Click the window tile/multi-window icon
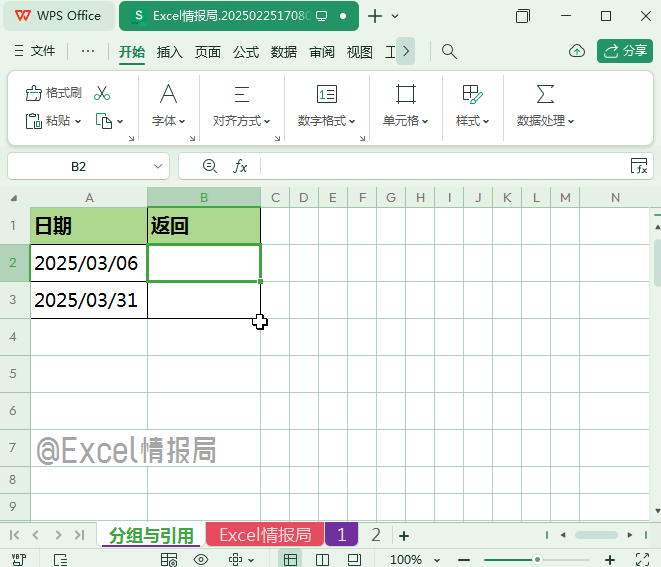 pyautogui.click(x=523, y=16)
